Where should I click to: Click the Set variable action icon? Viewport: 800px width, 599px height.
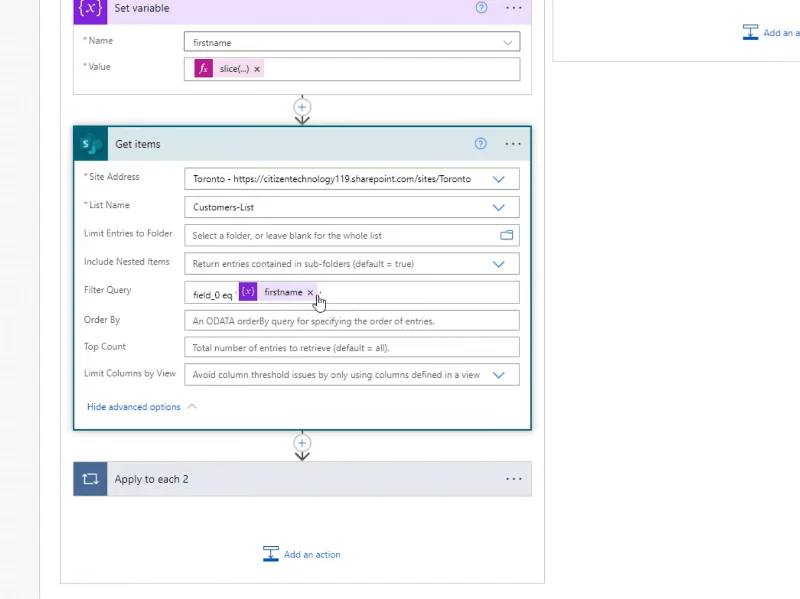coord(90,10)
